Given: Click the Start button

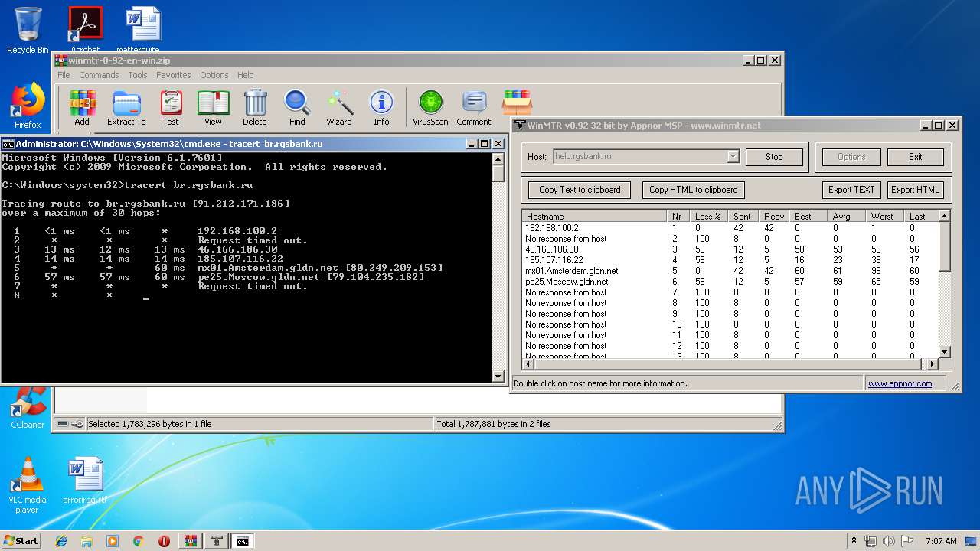Looking at the screenshot, I should [x=21, y=541].
